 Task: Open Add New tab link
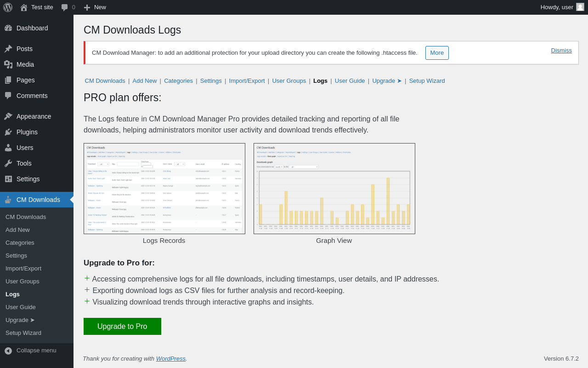[x=145, y=81]
